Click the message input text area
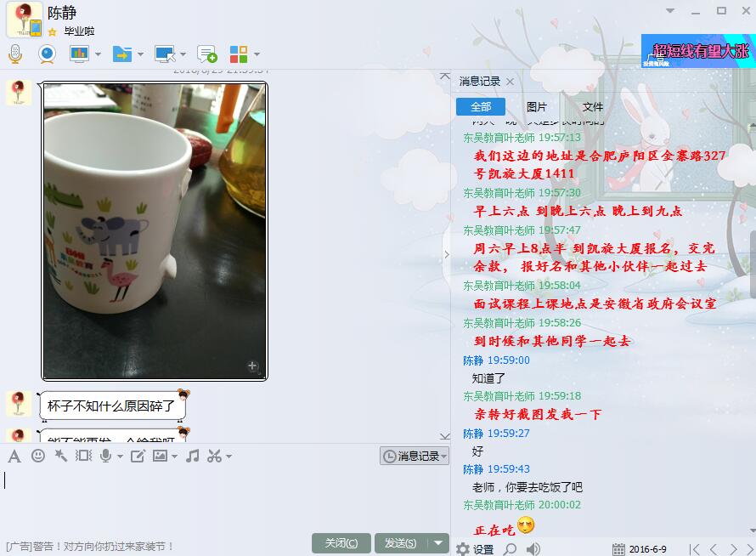The width and height of the screenshot is (756, 556). pyautogui.click(x=225, y=500)
